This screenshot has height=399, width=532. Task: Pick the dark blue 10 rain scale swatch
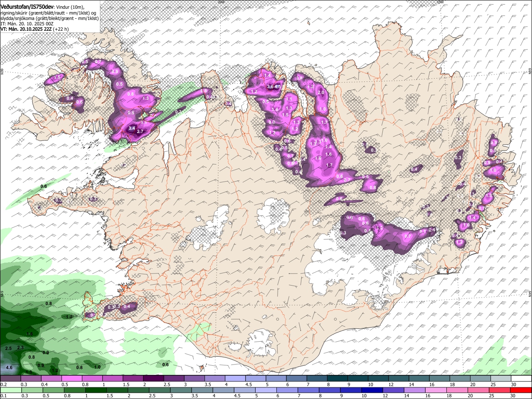[372, 390]
